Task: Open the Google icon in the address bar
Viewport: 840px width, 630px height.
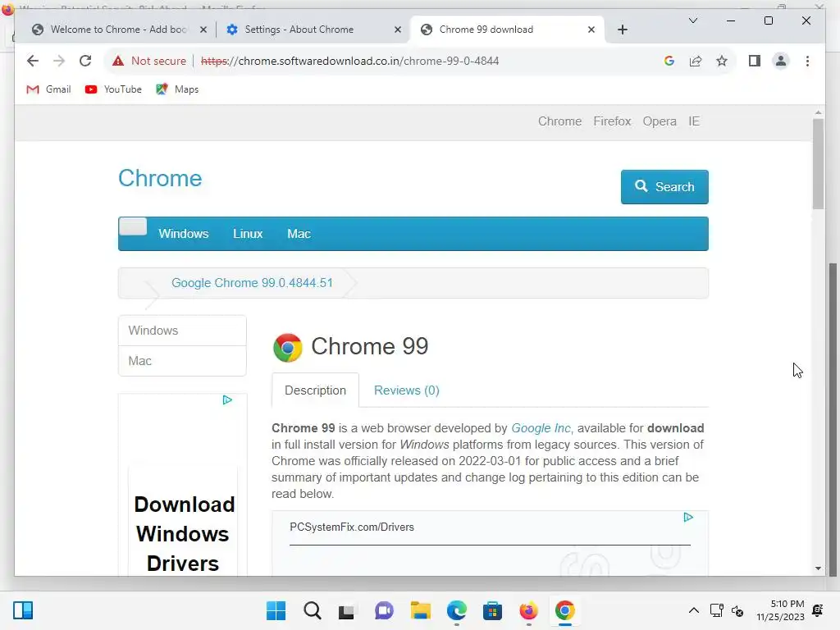Action: pos(669,61)
